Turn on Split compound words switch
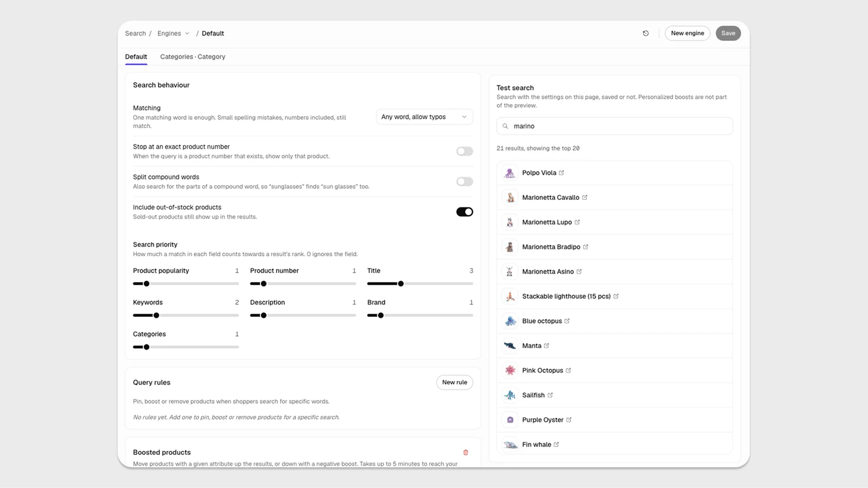The height and width of the screenshot is (488, 868). pos(465,182)
